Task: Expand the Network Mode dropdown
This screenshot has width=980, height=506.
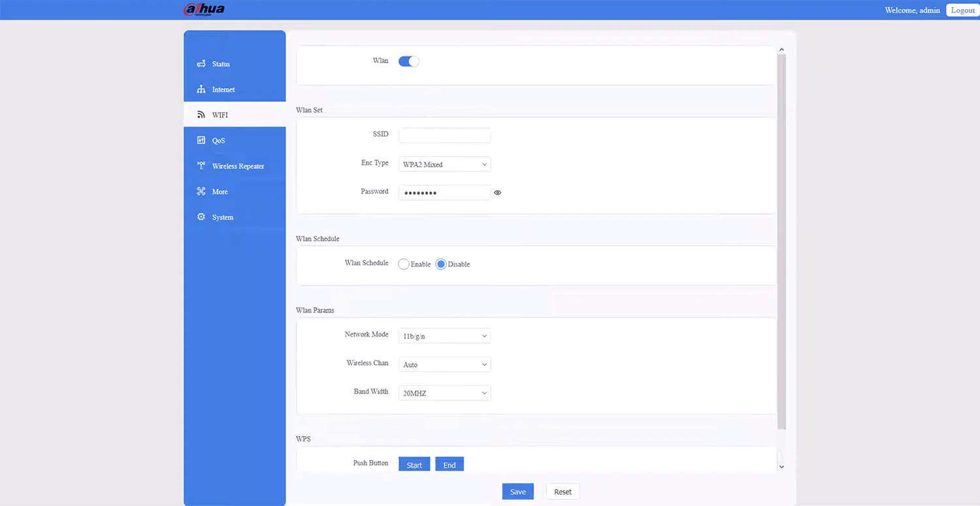Action: point(444,336)
